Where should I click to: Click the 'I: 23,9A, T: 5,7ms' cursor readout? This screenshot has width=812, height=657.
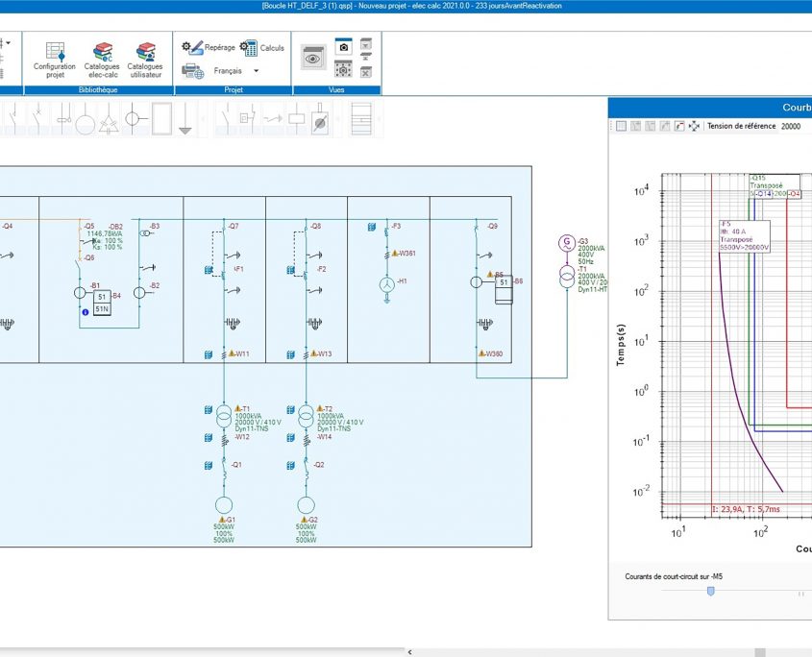click(746, 509)
